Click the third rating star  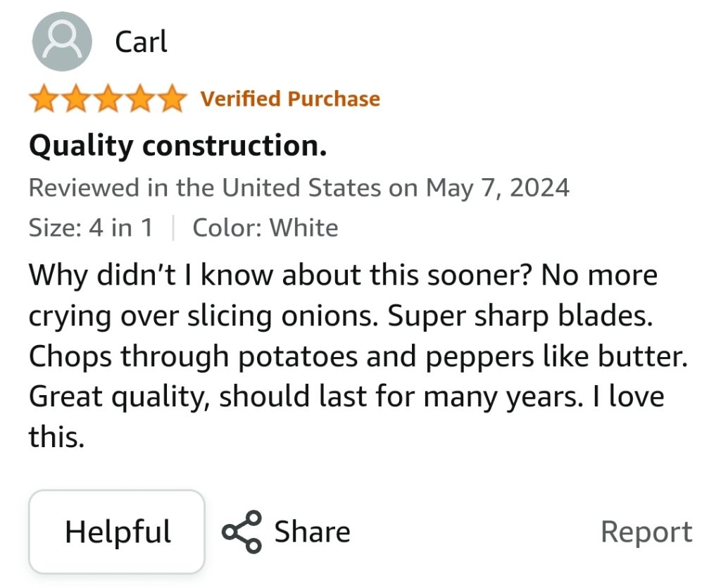(x=108, y=99)
